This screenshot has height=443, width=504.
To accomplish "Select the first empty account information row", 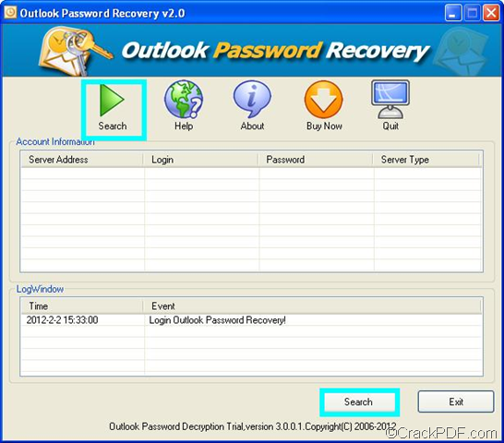I will point(251,174).
